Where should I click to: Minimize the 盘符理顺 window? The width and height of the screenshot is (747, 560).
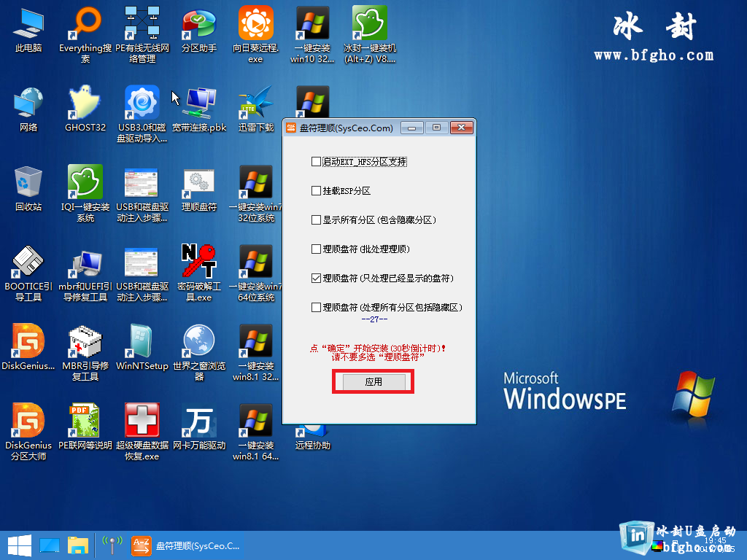point(412,128)
